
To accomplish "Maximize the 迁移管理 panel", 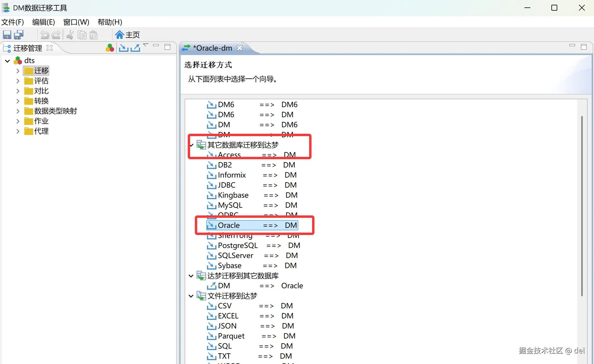I will coord(168,47).
